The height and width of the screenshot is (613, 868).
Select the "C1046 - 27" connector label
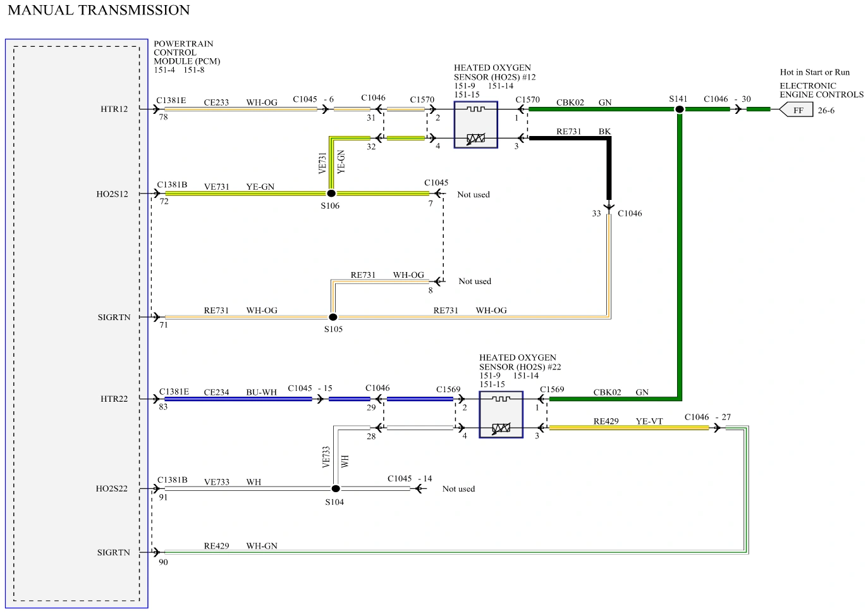pos(708,418)
